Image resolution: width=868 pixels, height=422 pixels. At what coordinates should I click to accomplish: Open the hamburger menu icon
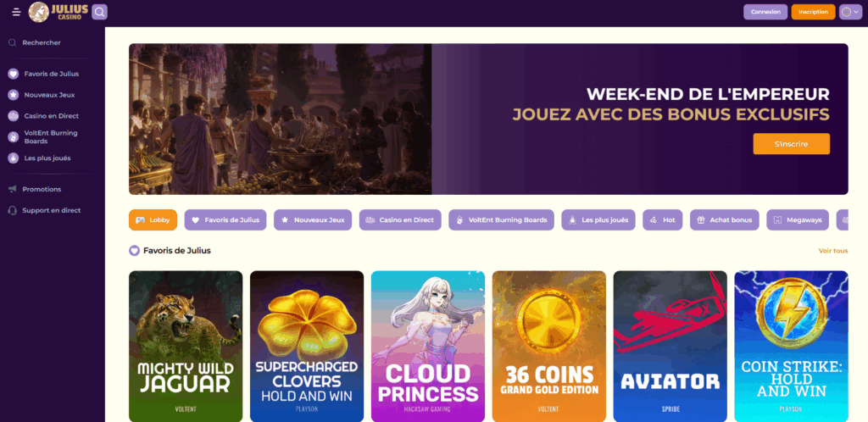pyautogui.click(x=16, y=12)
